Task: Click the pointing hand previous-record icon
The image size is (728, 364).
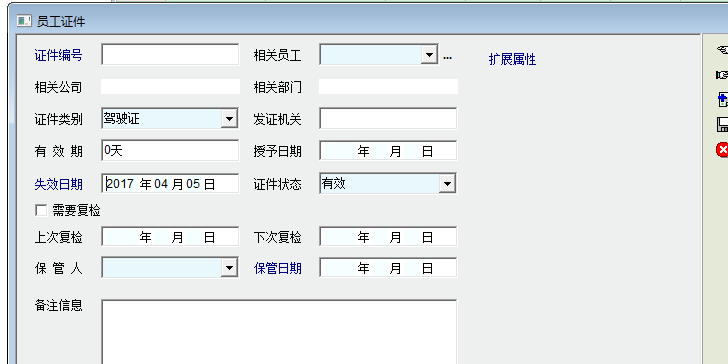Action: point(723,50)
